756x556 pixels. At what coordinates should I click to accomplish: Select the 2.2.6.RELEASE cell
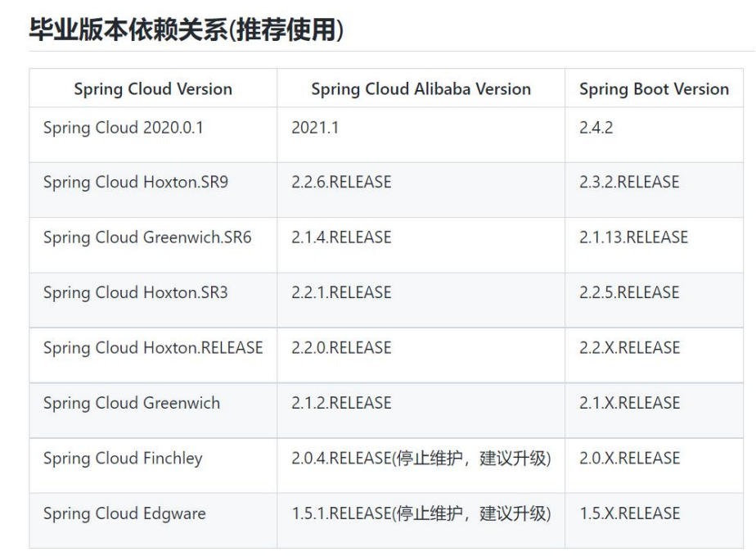pos(341,183)
